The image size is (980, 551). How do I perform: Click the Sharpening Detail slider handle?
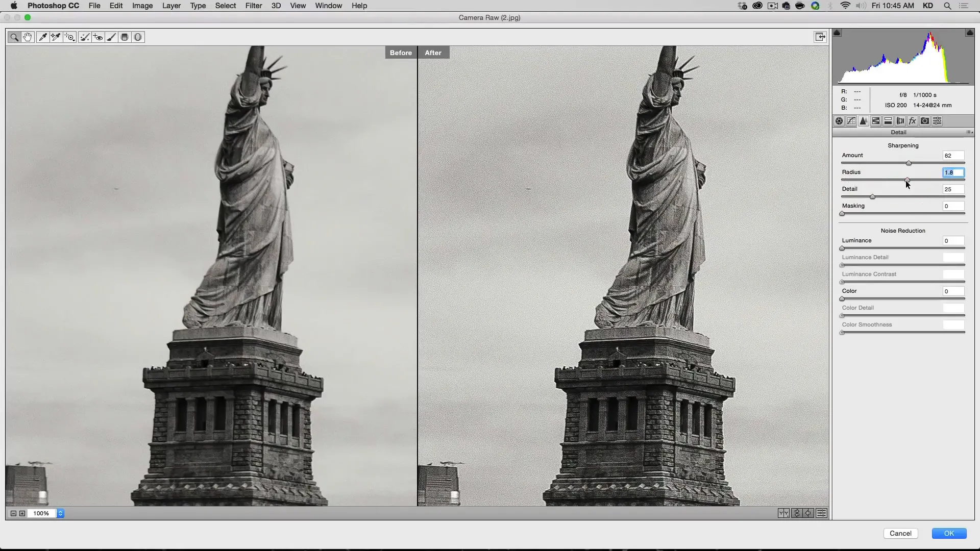872,197
